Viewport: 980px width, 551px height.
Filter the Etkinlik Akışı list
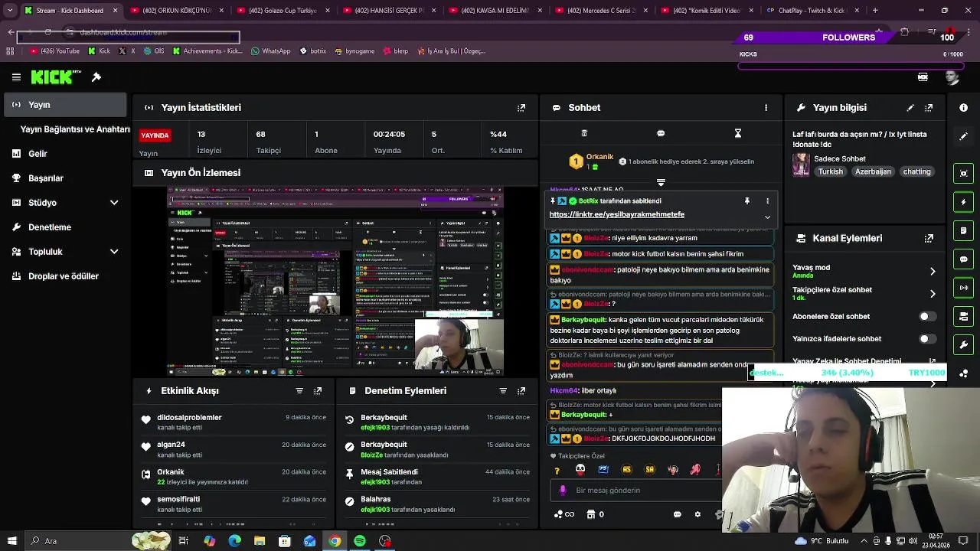pyautogui.click(x=299, y=391)
